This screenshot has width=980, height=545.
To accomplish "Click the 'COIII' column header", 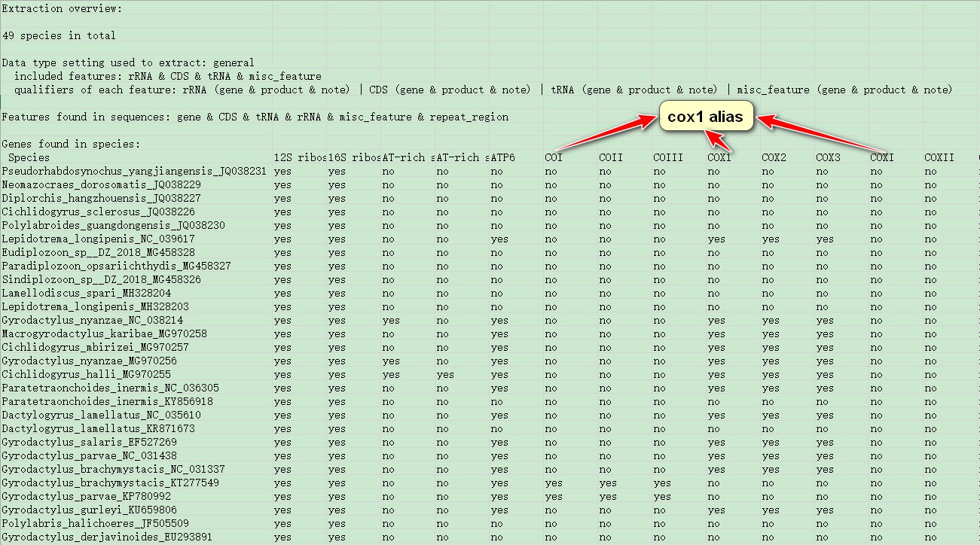I will [668, 158].
